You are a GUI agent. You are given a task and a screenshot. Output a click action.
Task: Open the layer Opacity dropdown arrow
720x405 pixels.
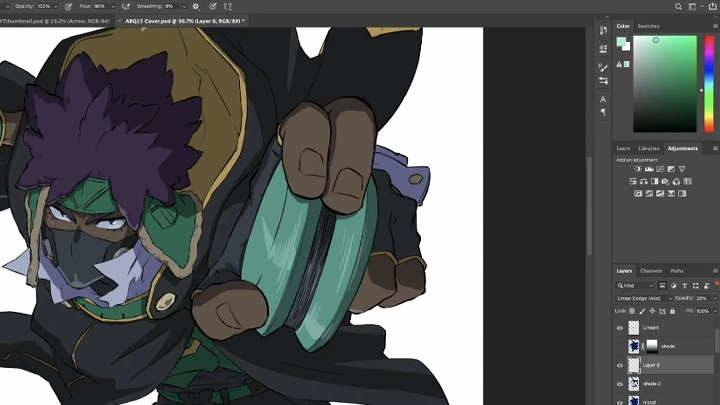click(715, 298)
